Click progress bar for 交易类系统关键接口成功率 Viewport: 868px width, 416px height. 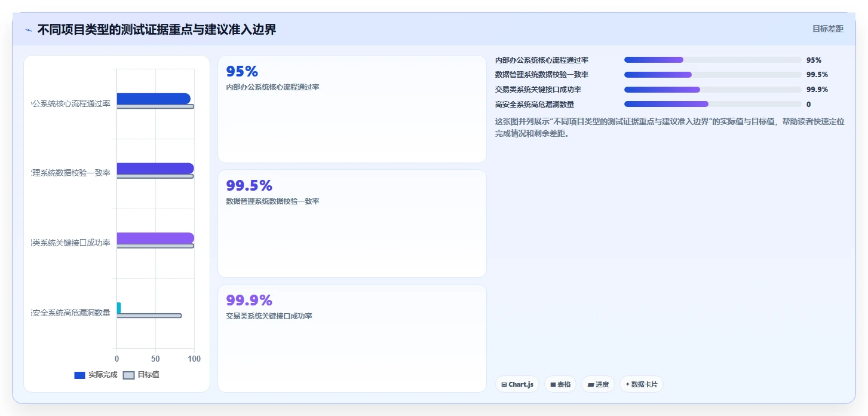713,90
